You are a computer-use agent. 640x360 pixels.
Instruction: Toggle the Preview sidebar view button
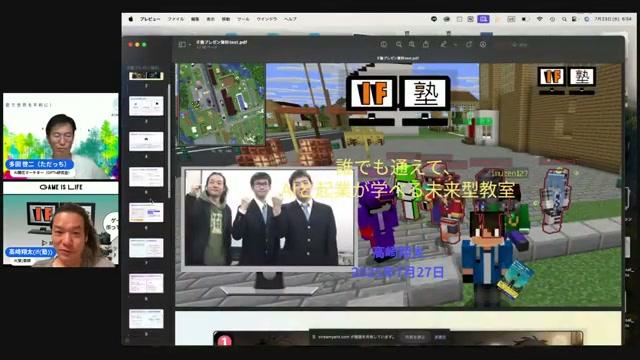[182, 44]
